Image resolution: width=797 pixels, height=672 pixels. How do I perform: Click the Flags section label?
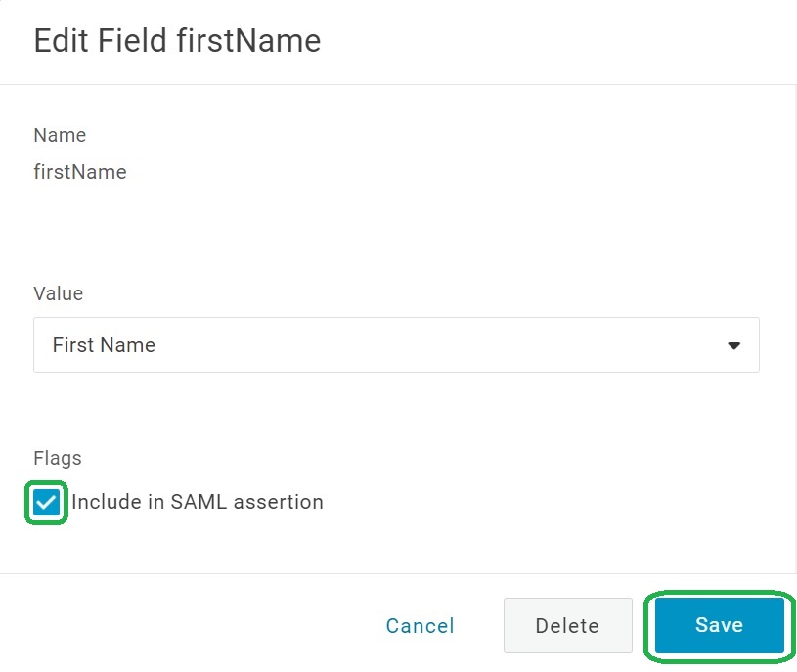[58, 458]
